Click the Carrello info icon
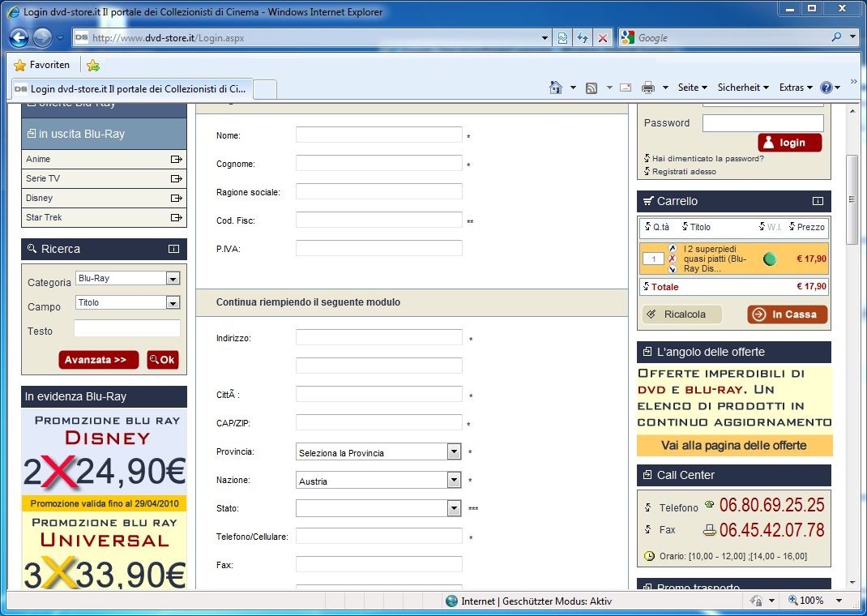867x616 pixels. point(818,201)
